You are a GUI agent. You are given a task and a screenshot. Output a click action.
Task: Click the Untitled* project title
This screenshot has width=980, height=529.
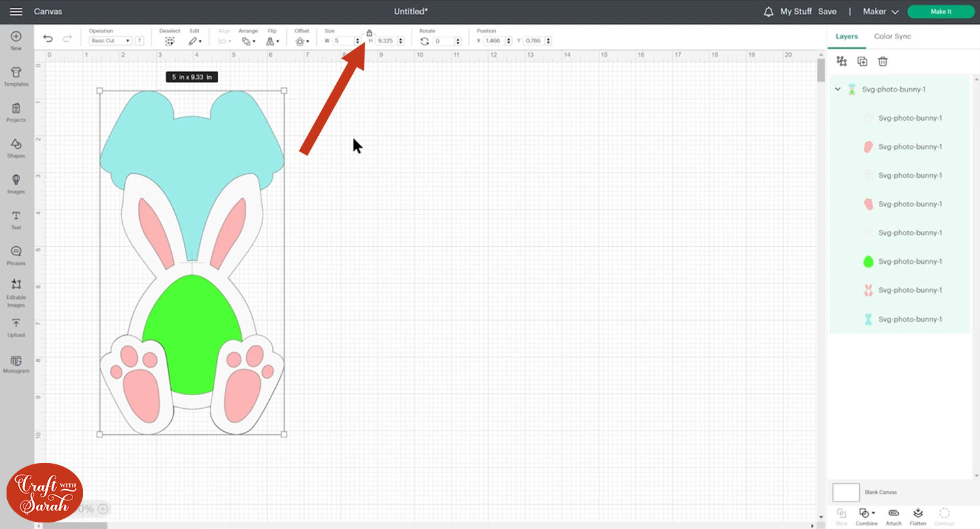[x=411, y=12]
